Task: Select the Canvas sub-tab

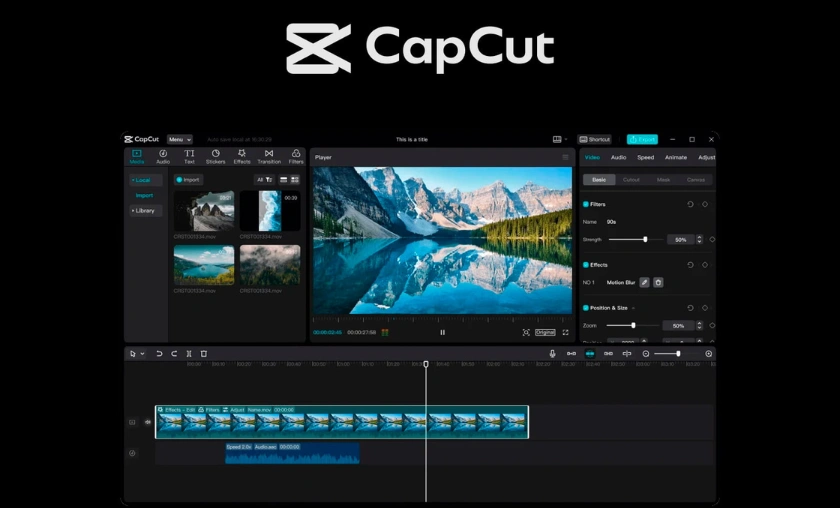Action: tap(695, 180)
